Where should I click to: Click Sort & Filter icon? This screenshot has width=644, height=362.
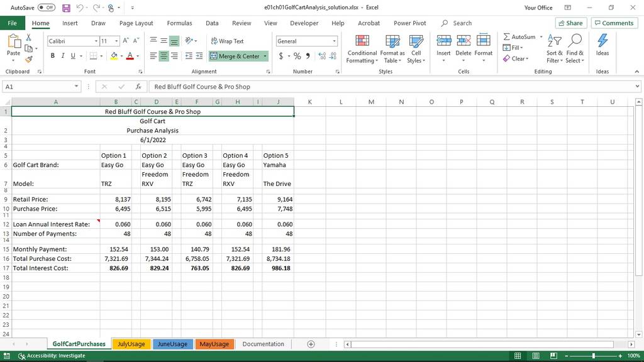point(555,41)
